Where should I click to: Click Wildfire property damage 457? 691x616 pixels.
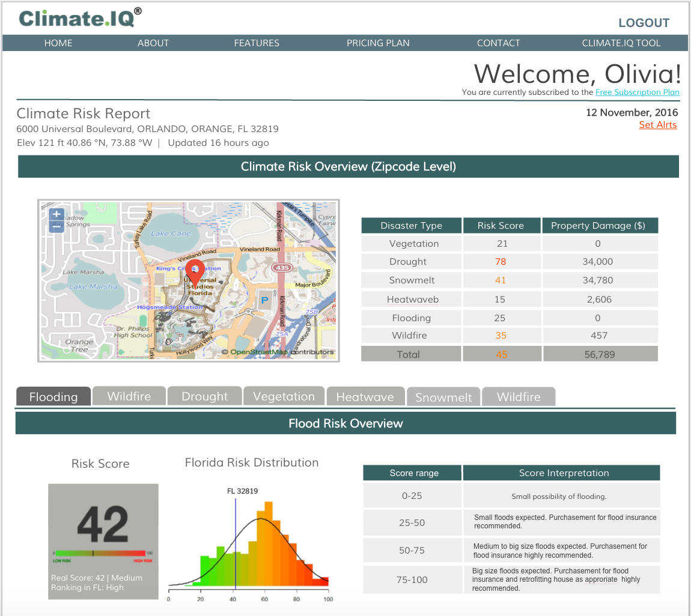599,336
